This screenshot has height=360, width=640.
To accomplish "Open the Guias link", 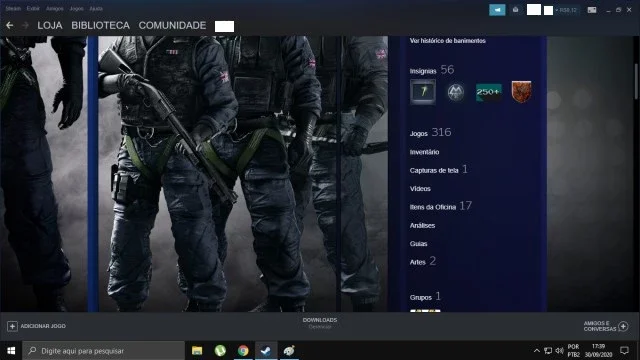I will [x=418, y=244].
